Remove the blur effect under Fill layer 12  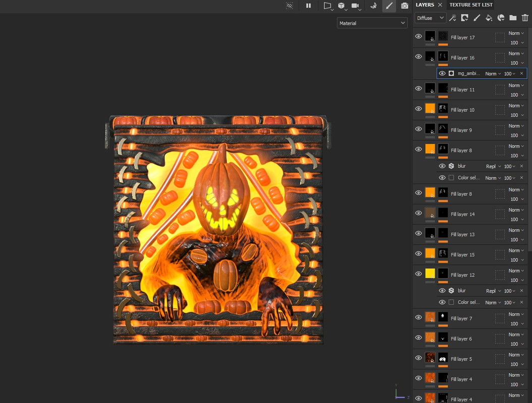tap(521, 291)
